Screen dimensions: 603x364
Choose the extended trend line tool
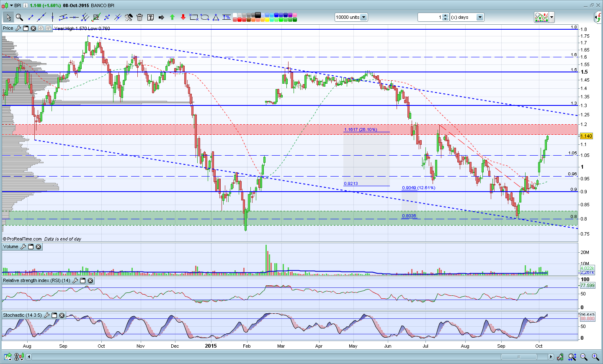[41, 17]
